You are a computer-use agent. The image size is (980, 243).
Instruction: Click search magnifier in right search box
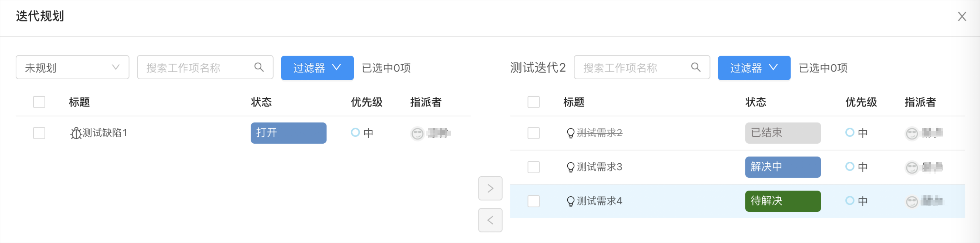pos(696,67)
